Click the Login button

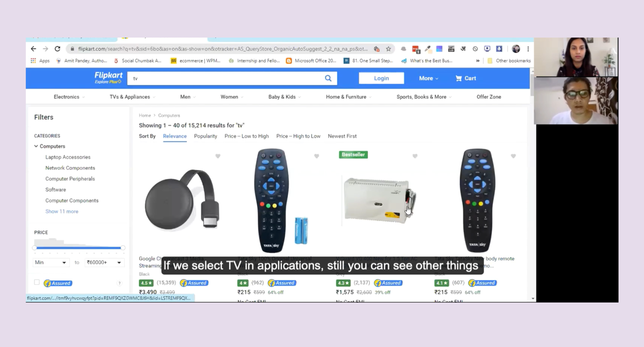[x=381, y=78]
